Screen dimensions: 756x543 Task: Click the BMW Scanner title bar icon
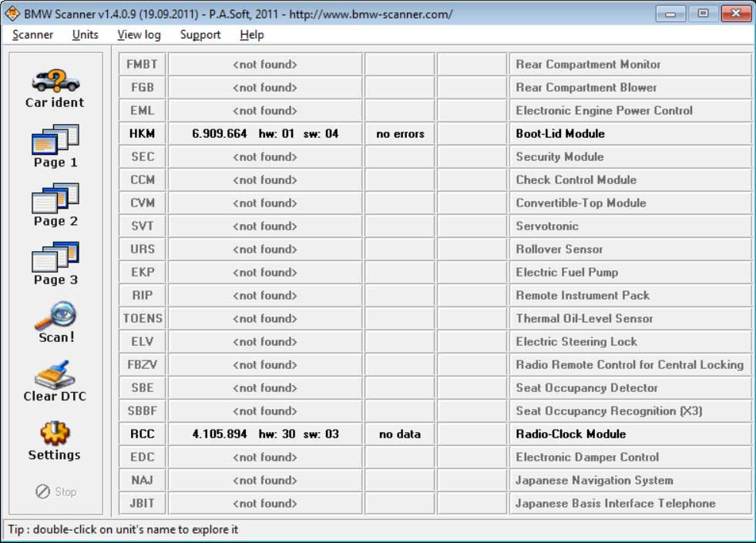(12, 12)
